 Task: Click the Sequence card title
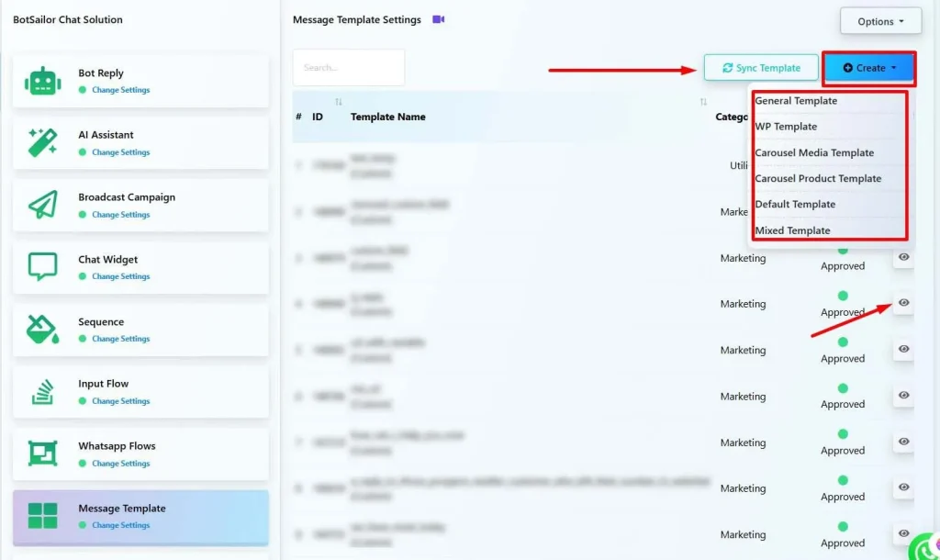tap(101, 322)
